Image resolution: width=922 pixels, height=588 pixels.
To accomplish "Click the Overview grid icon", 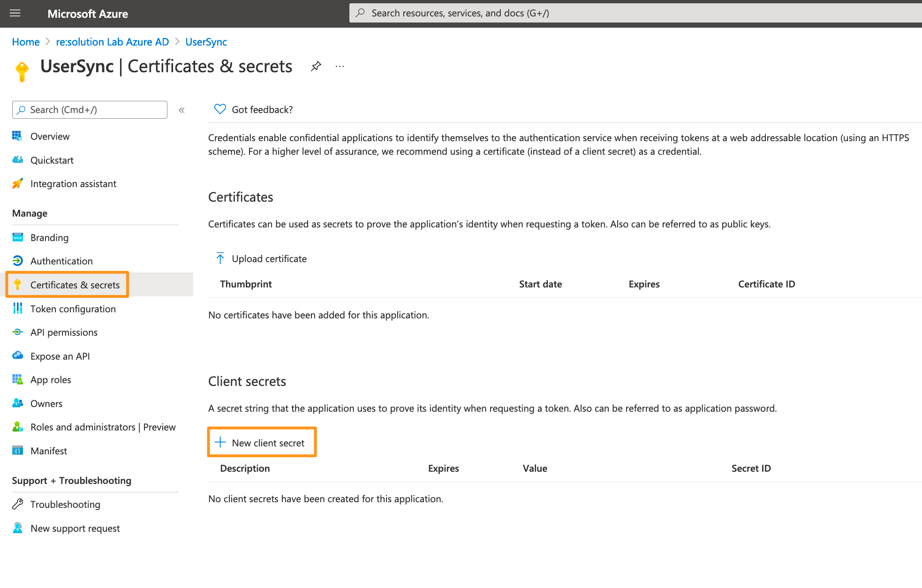I will (17, 136).
